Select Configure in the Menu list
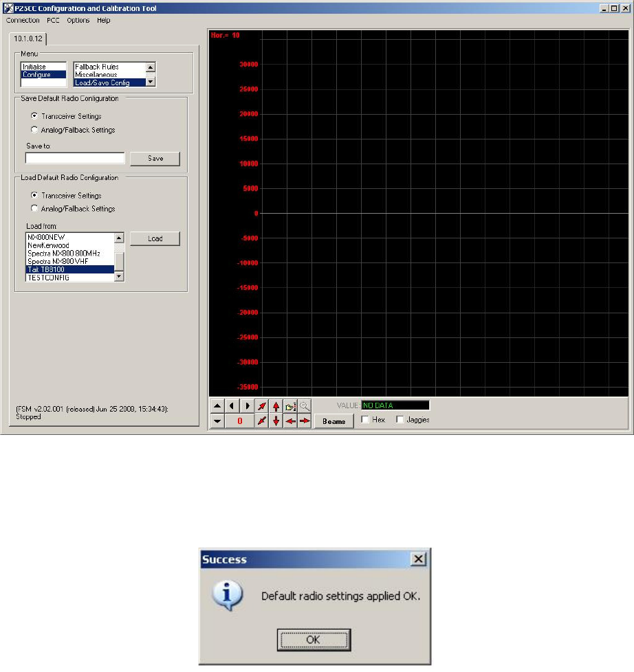 pyautogui.click(x=43, y=75)
